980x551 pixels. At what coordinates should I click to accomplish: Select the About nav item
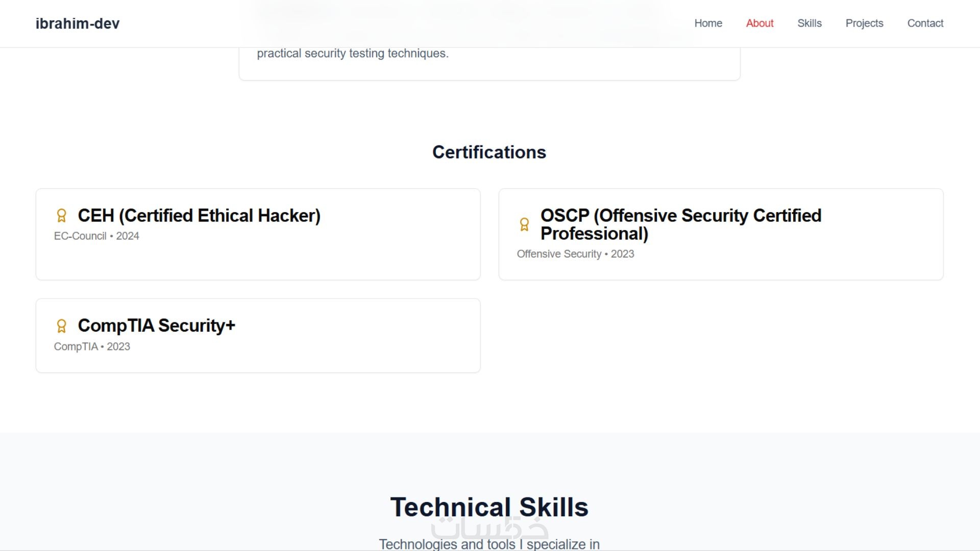tap(759, 23)
